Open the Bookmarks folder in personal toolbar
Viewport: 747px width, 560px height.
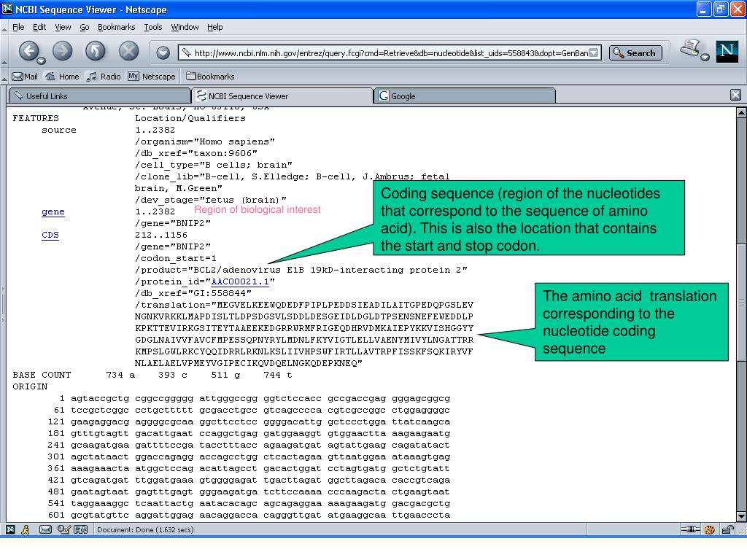(x=210, y=76)
